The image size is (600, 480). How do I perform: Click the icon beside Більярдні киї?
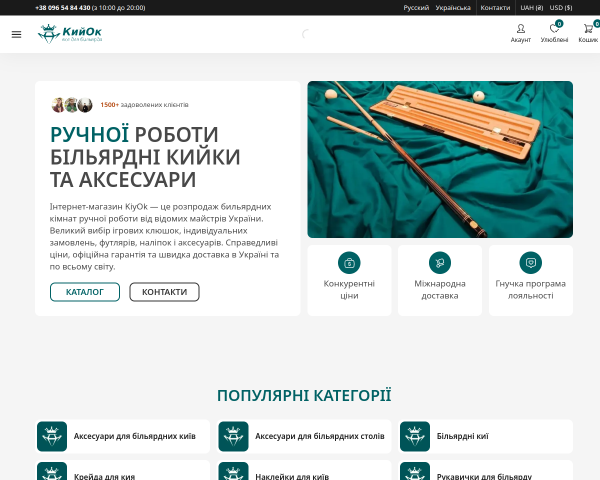(x=415, y=436)
